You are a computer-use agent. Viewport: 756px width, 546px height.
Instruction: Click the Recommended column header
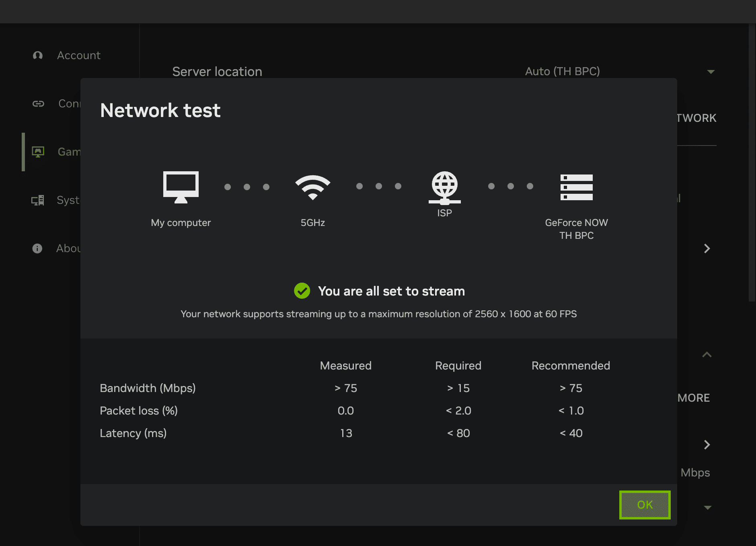pos(571,365)
